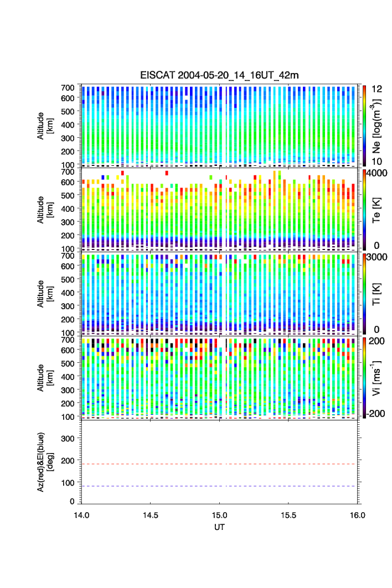The image size is (392, 588).
Task: Pick the Ti ion temperature color bar
Action: click(x=365, y=294)
